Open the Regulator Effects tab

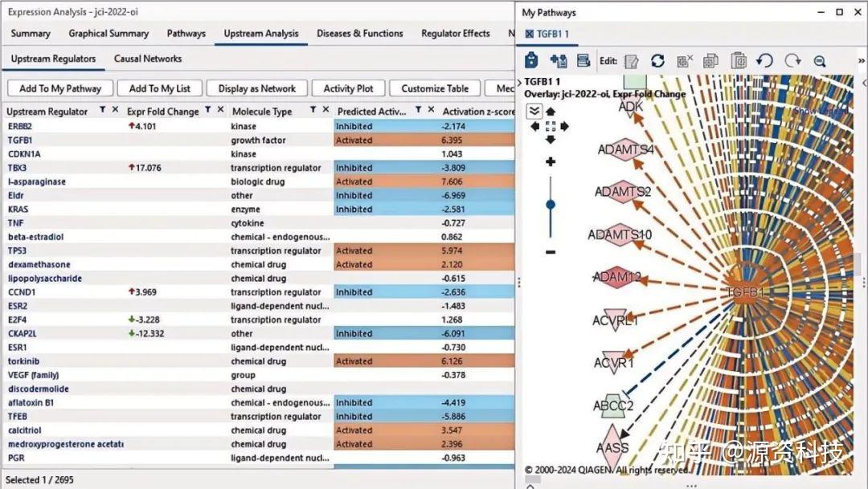coord(456,33)
